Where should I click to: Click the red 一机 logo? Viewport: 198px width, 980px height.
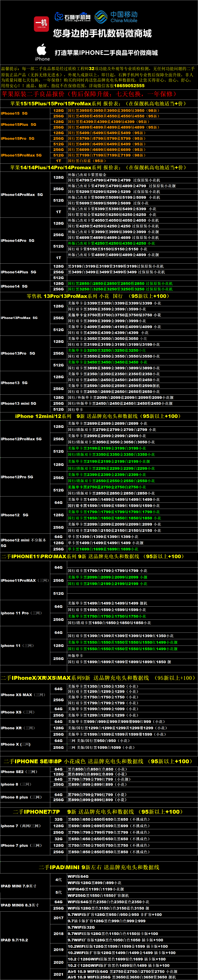[41, 24]
